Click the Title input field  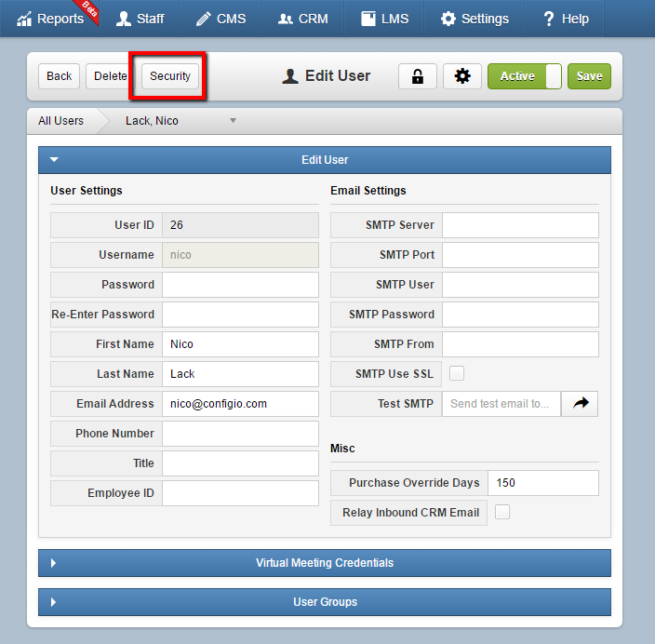[240, 463]
